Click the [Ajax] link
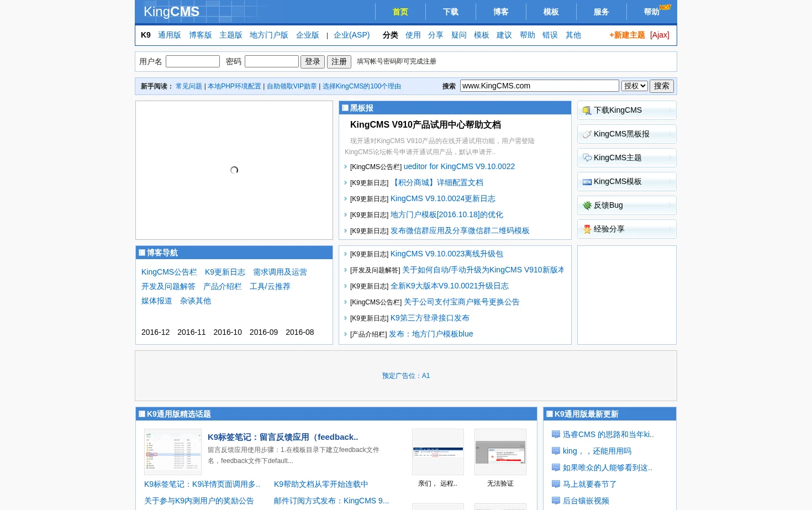Image resolution: width=812 pixels, height=510 pixels. (x=660, y=35)
